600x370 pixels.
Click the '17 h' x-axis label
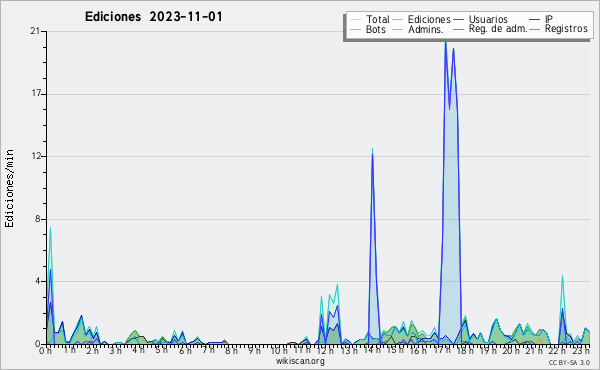[x=442, y=350]
